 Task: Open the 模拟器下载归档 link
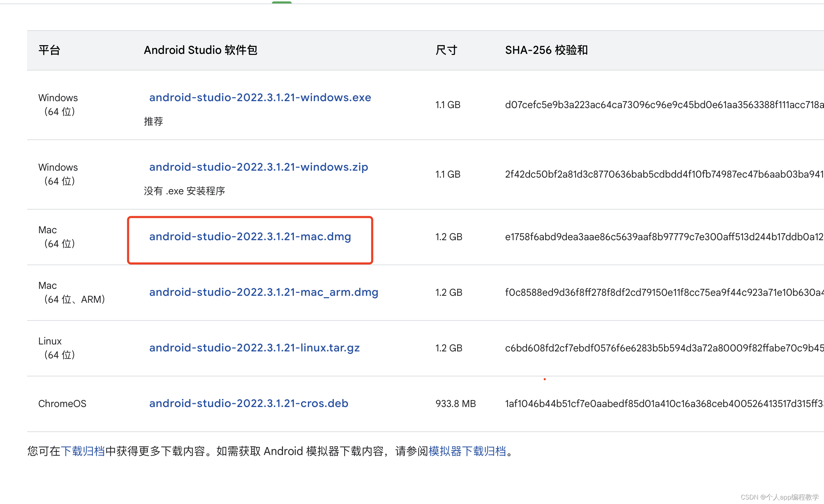(x=467, y=451)
